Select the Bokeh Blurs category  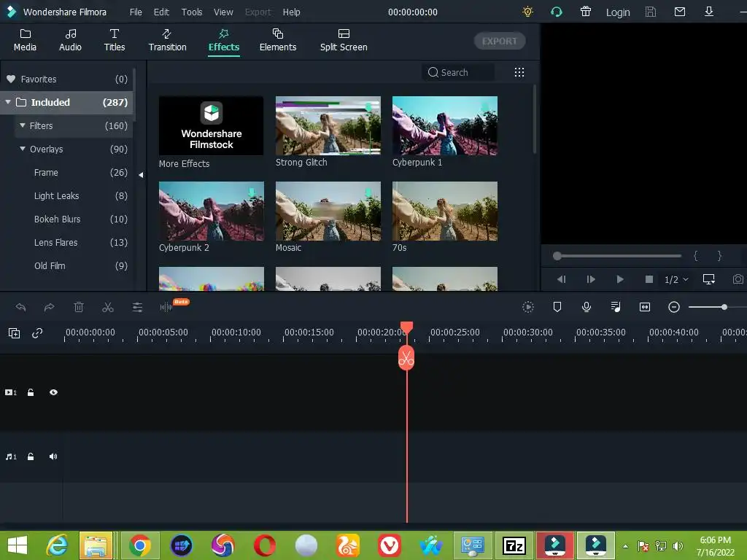point(74,219)
